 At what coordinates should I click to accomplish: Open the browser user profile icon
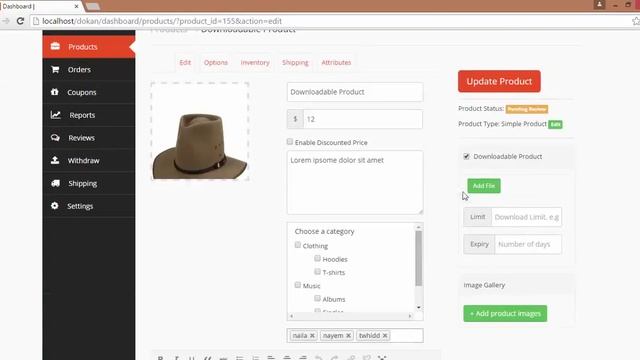pyautogui.click(x=599, y=5)
